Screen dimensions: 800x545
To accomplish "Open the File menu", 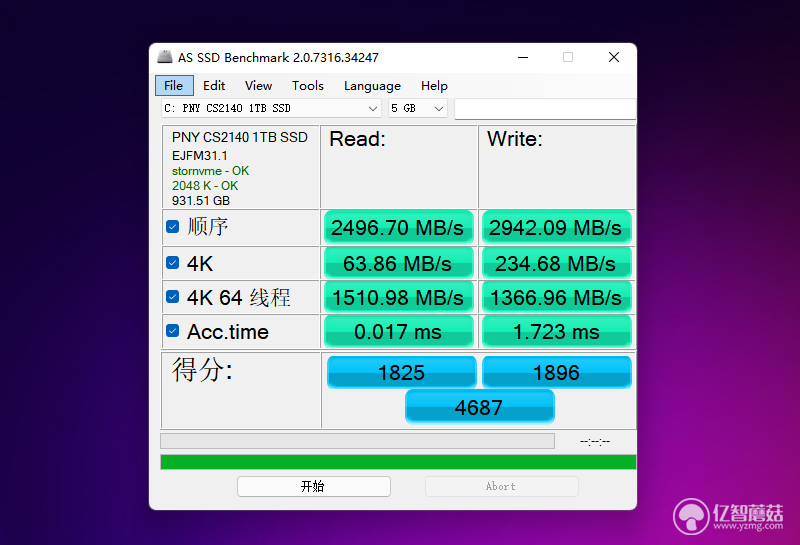I will pos(174,86).
